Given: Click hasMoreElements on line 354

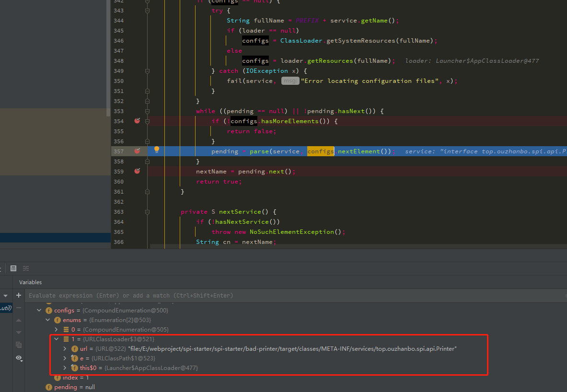Looking at the screenshot, I should pyautogui.click(x=289, y=121).
